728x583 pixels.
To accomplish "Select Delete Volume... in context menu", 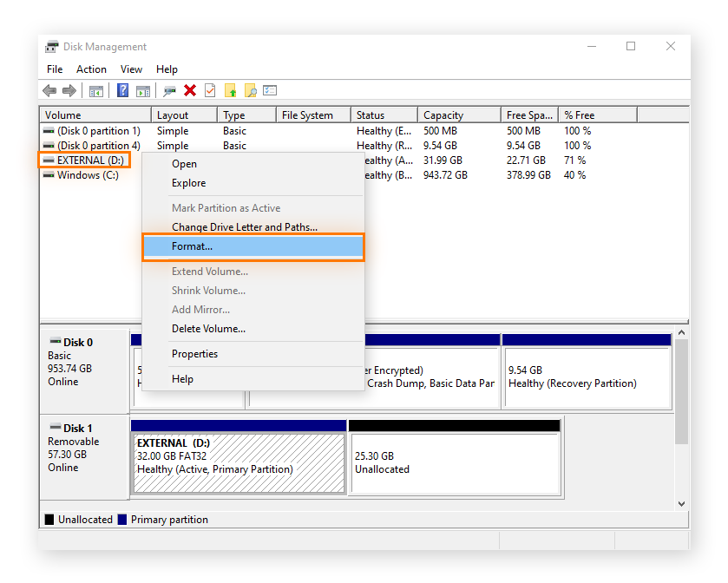I will point(253,329).
